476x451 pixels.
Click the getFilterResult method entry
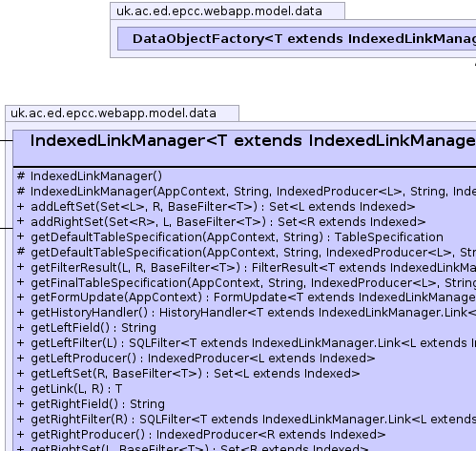pyautogui.click(x=246, y=268)
